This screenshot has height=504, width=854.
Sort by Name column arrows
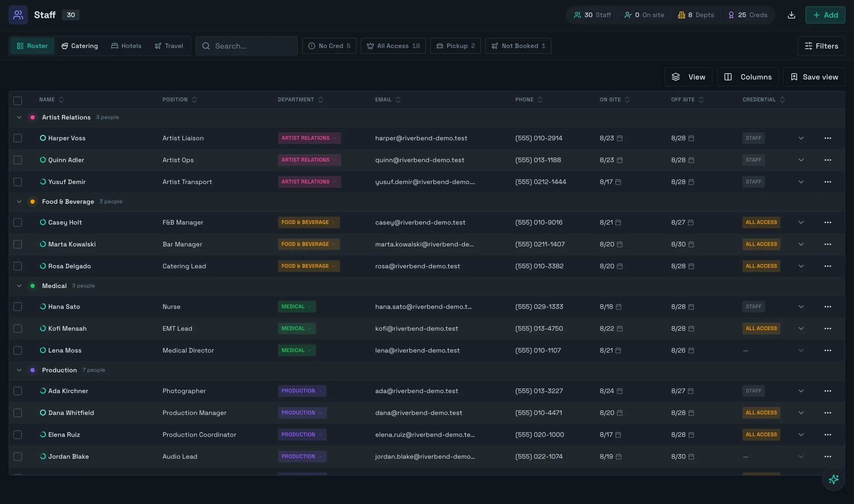(x=61, y=100)
